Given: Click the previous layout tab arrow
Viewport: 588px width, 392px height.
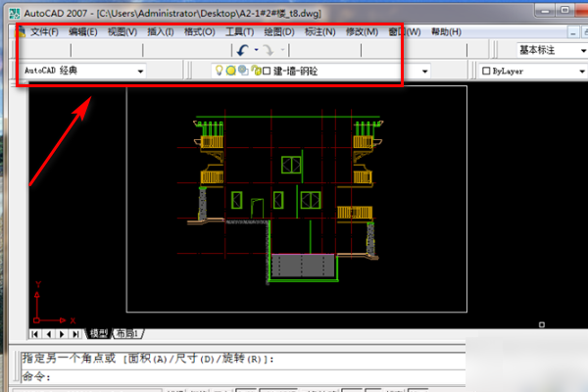Looking at the screenshot, I should [x=49, y=334].
